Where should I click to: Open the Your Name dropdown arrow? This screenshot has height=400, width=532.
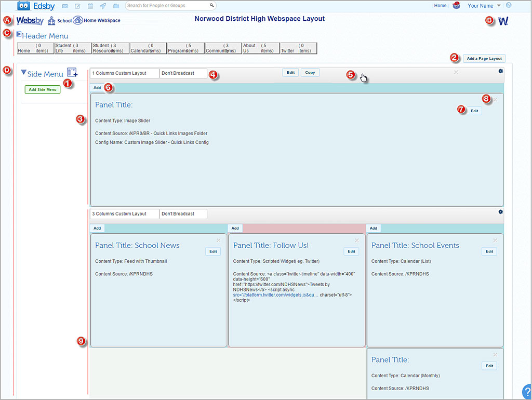(x=499, y=5)
